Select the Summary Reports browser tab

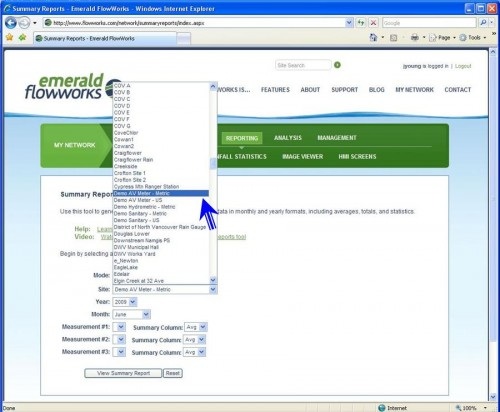click(x=105, y=39)
